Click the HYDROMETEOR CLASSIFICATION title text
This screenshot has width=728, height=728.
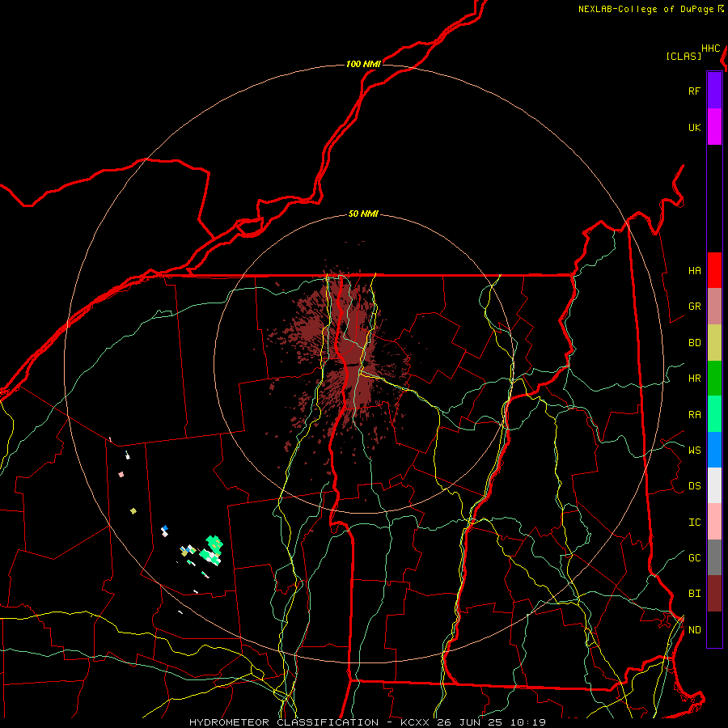(284, 722)
